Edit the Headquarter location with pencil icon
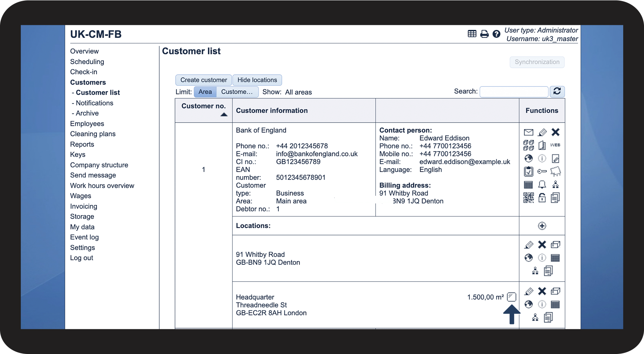 [x=529, y=291]
